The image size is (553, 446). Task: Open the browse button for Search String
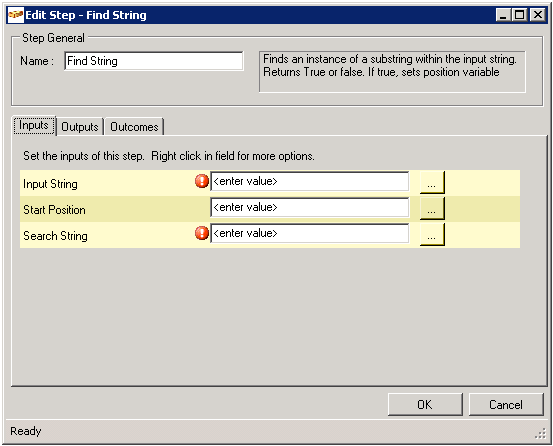point(432,235)
